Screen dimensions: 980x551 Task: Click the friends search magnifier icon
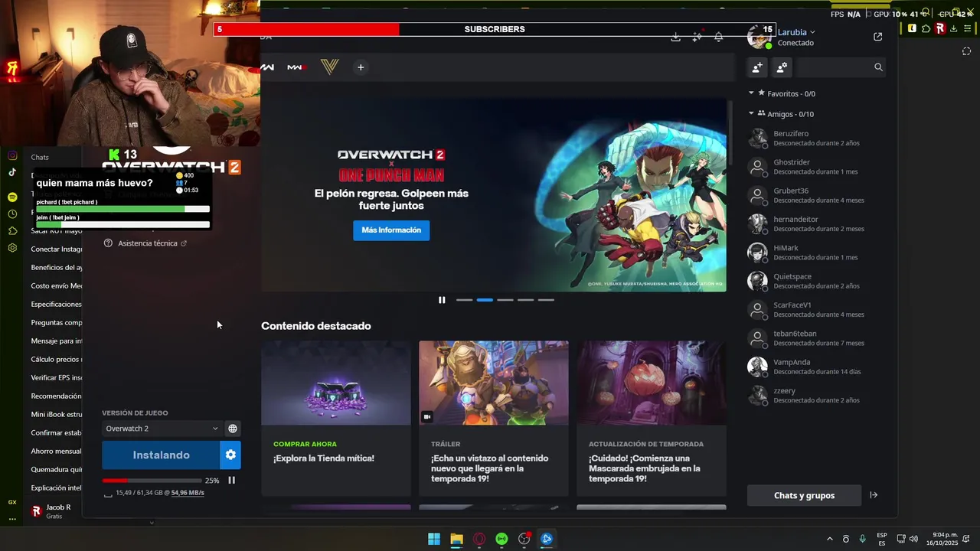(878, 67)
